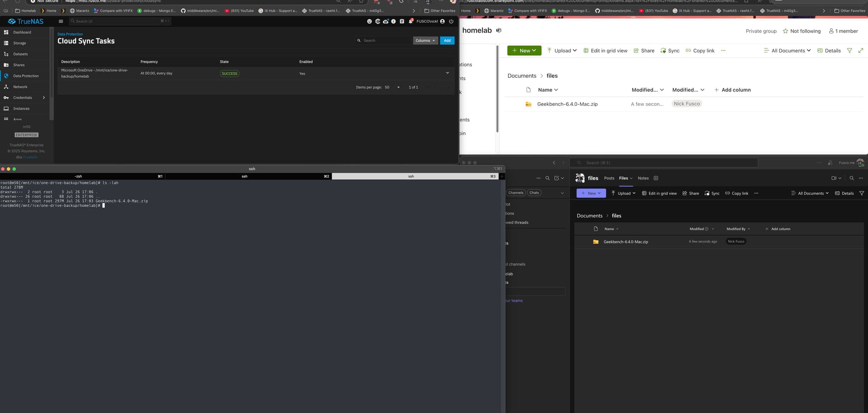868x413 pixels.
Task: Click the TrueNAS user account icon
Action: (442, 21)
